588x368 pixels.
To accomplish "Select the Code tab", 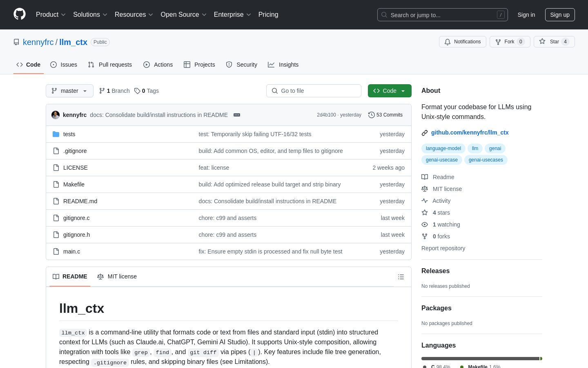I will click(29, 65).
